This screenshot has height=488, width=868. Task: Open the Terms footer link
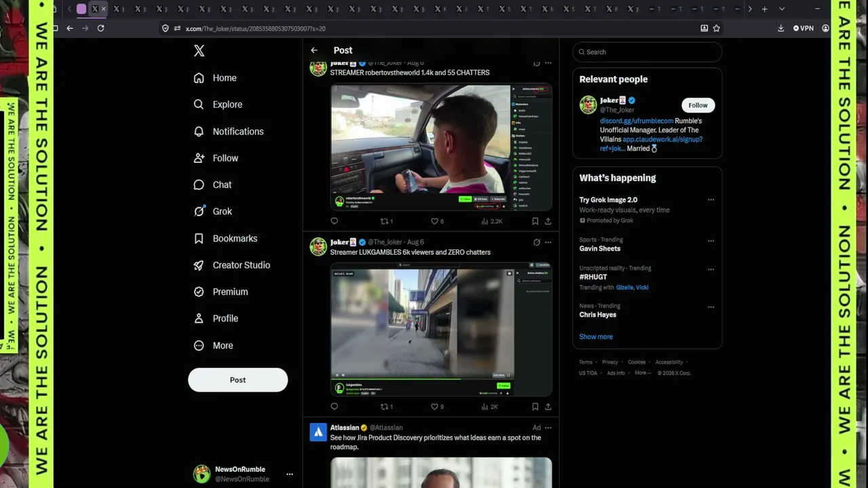[586, 362]
